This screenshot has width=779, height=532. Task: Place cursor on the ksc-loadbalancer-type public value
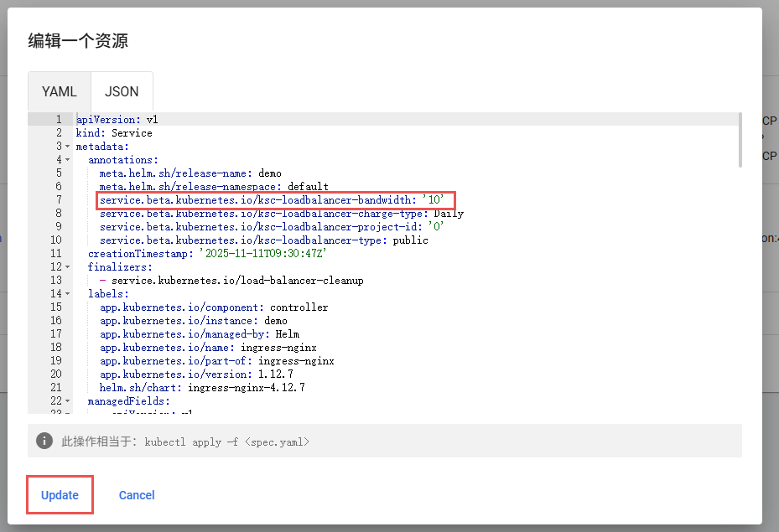(x=410, y=240)
